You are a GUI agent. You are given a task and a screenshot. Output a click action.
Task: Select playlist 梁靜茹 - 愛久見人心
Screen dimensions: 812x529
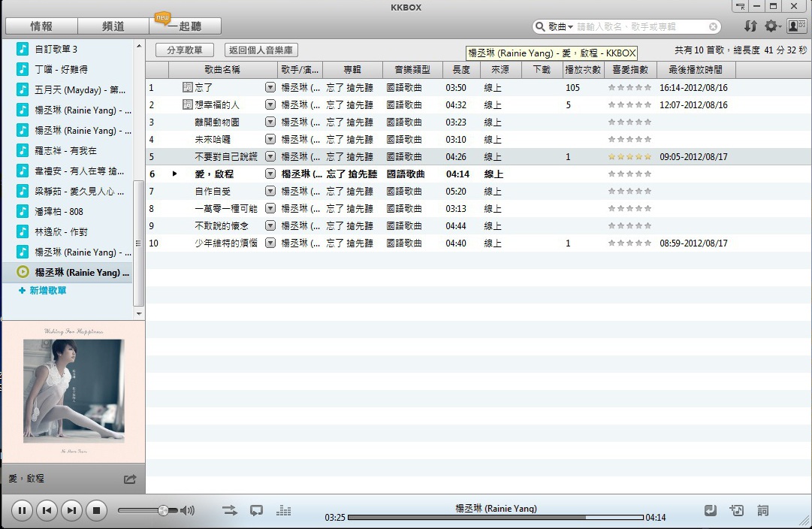(68, 191)
